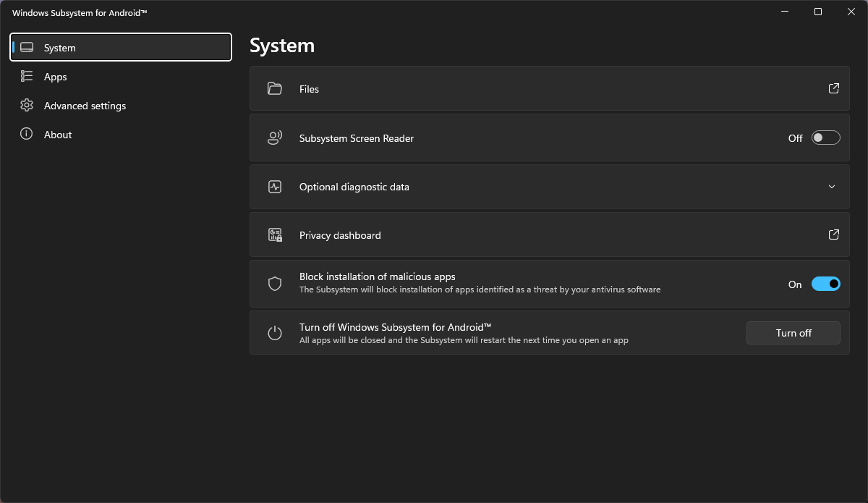Click the power icon beside Turn off

pyautogui.click(x=274, y=333)
